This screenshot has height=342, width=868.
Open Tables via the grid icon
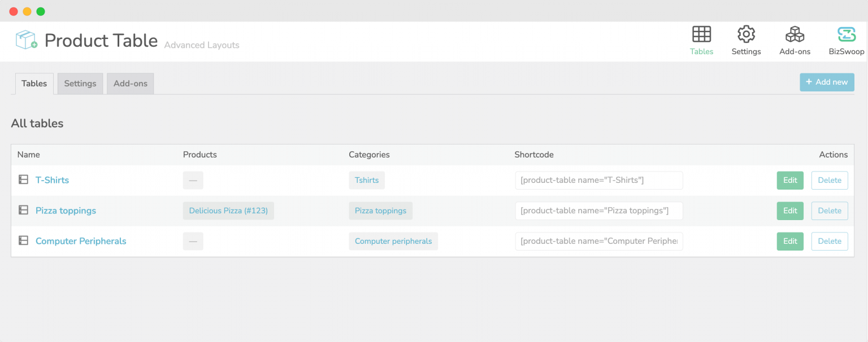pyautogui.click(x=701, y=35)
